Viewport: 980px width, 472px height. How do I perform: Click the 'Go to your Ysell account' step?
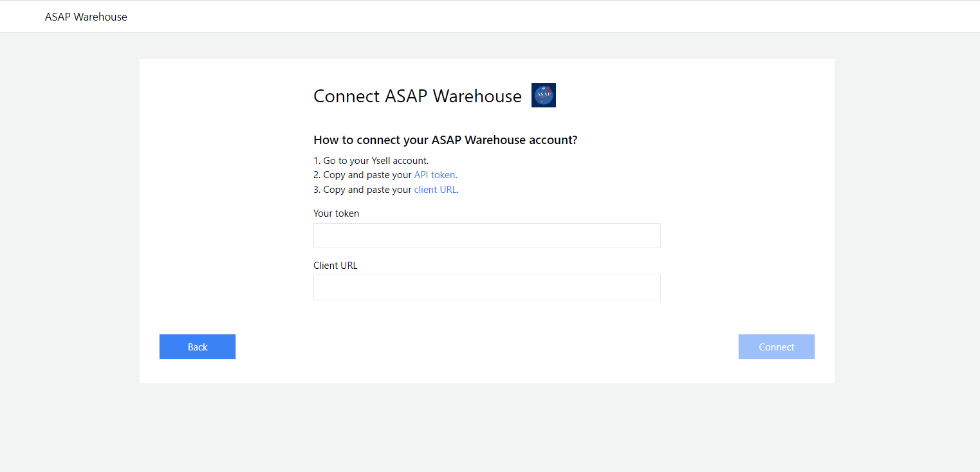(371, 161)
